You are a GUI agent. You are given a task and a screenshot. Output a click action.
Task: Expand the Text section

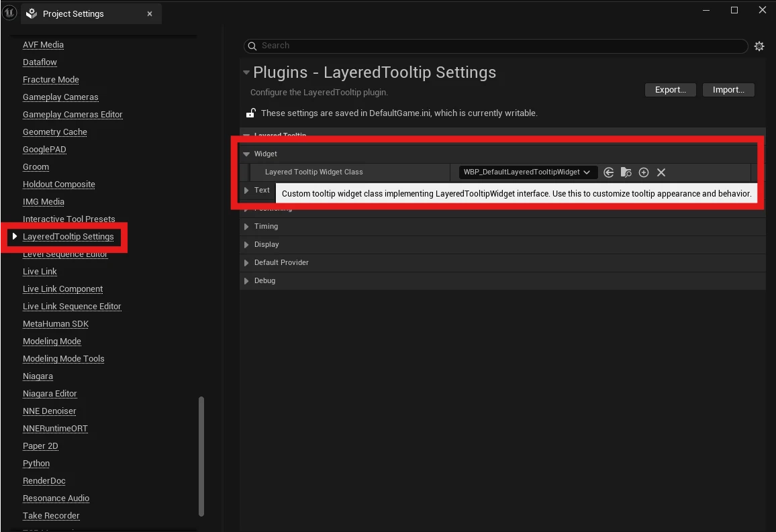pos(246,191)
